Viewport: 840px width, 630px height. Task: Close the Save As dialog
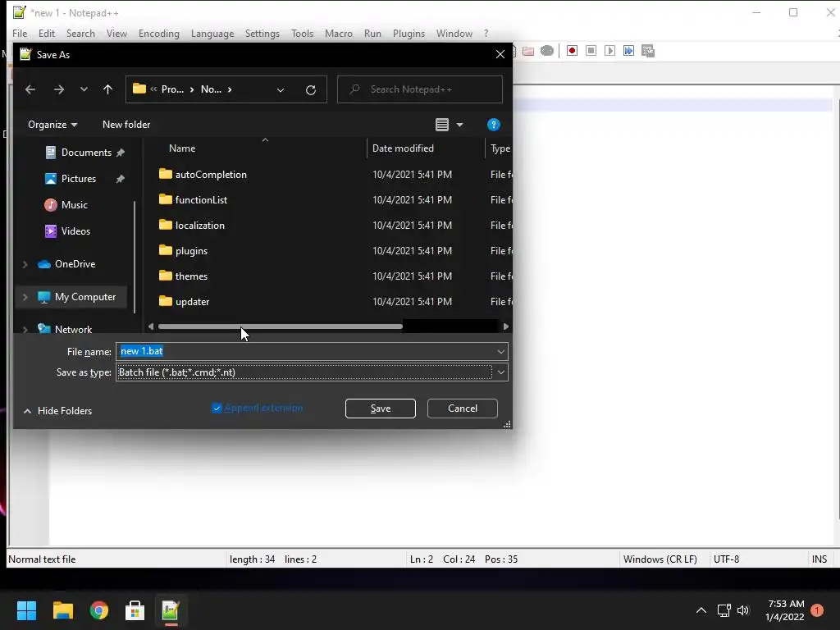coord(500,55)
